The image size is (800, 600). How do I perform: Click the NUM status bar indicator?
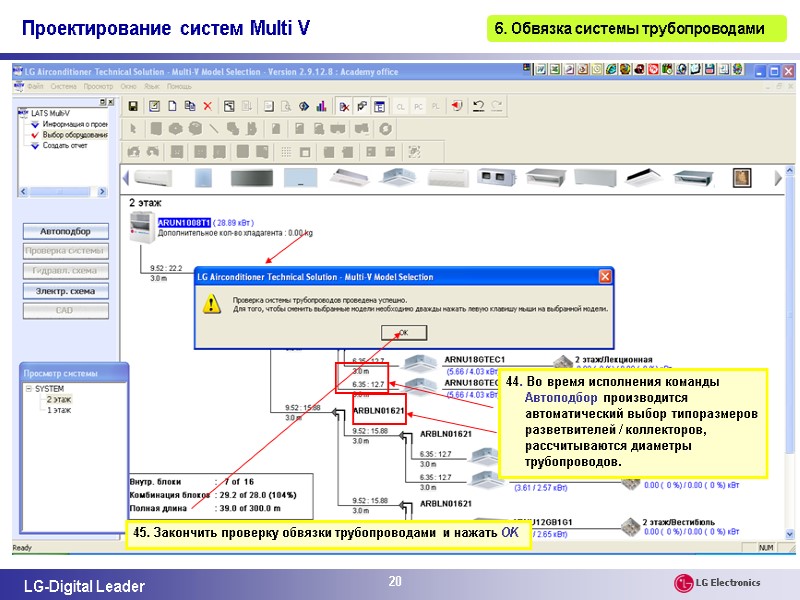click(766, 547)
